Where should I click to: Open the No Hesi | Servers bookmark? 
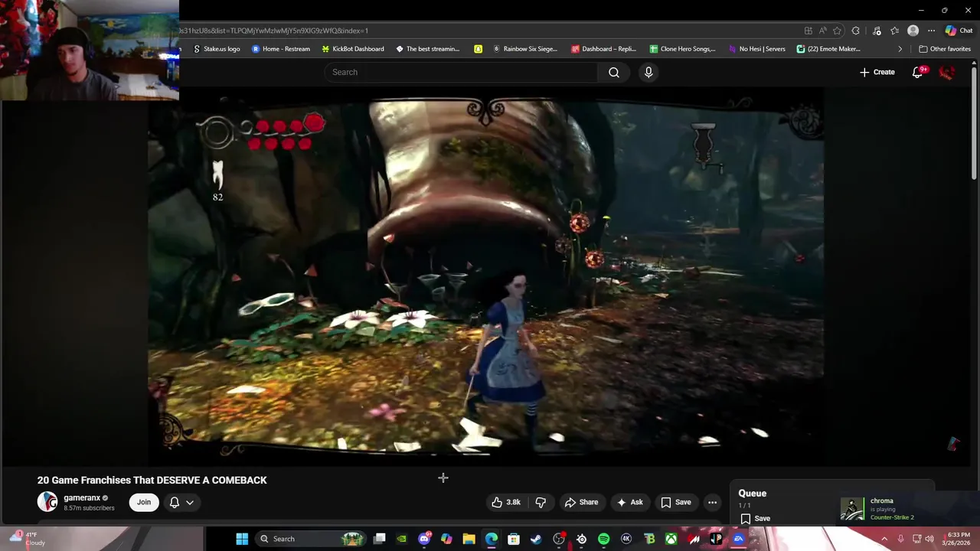coord(756,49)
